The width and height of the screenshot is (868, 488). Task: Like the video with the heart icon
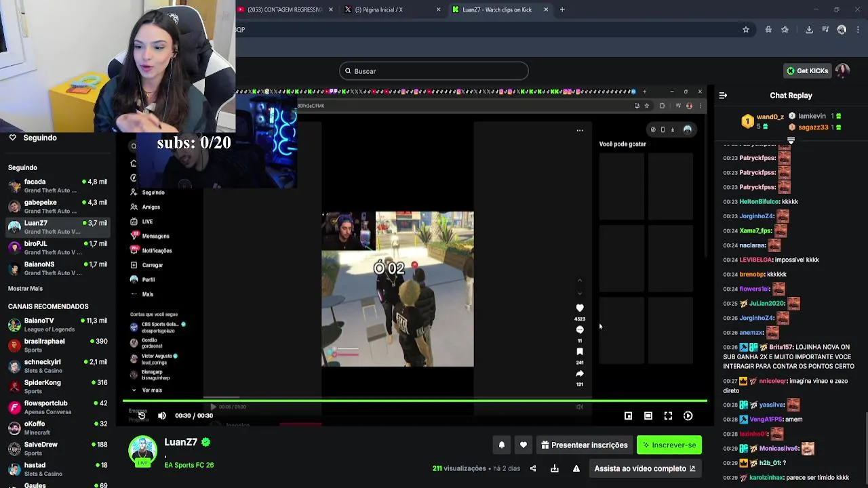[x=580, y=308]
